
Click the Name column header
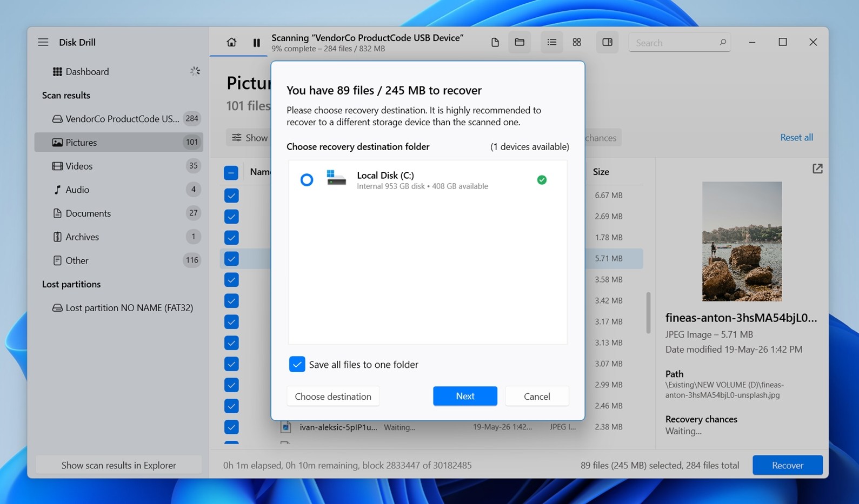click(260, 172)
